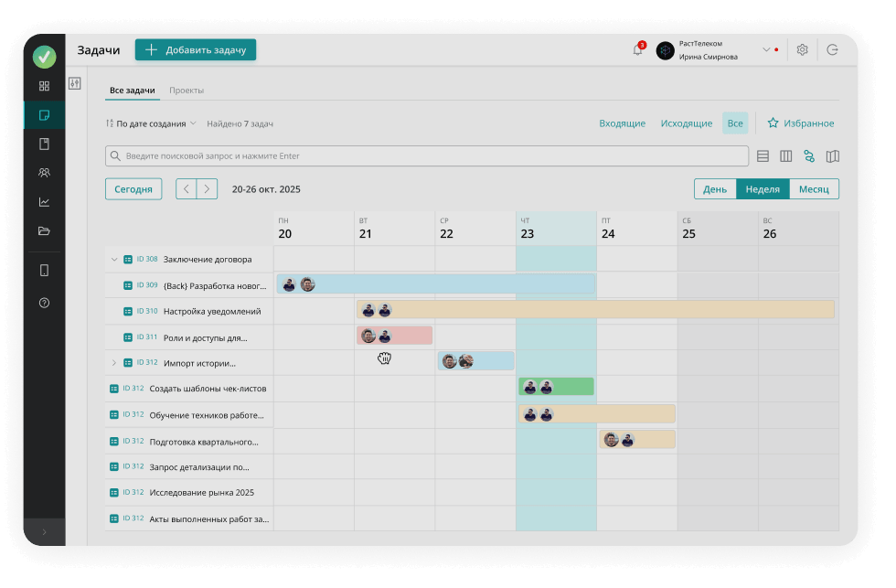Image resolution: width=896 pixels, height=588 pixels.
Task: Expand the Импорт истории task row
Action: click(x=114, y=363)
